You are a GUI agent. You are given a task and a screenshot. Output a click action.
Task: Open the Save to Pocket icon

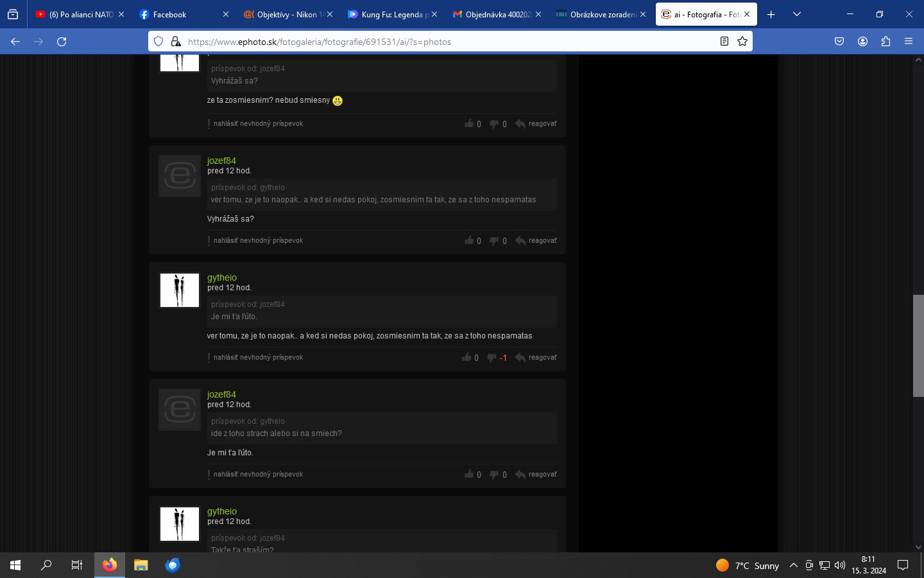coord(839,42)
